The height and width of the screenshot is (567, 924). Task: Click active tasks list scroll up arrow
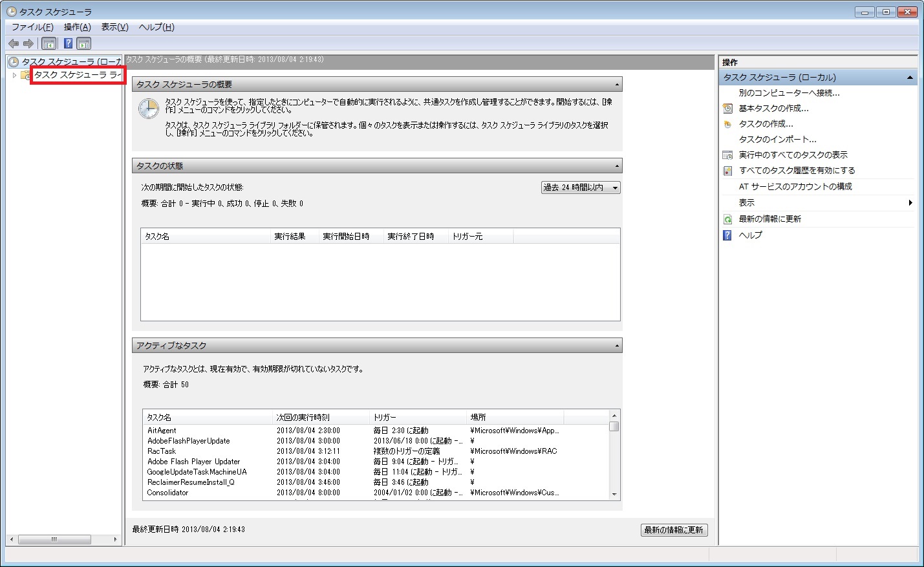point(614,415)
